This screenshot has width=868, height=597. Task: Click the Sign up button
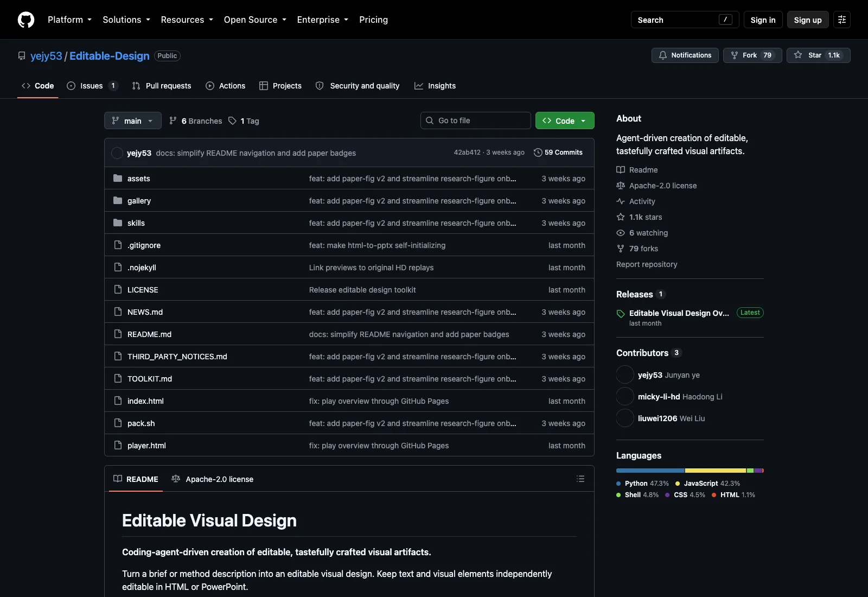pyautogui.click(x=808, y=20)
